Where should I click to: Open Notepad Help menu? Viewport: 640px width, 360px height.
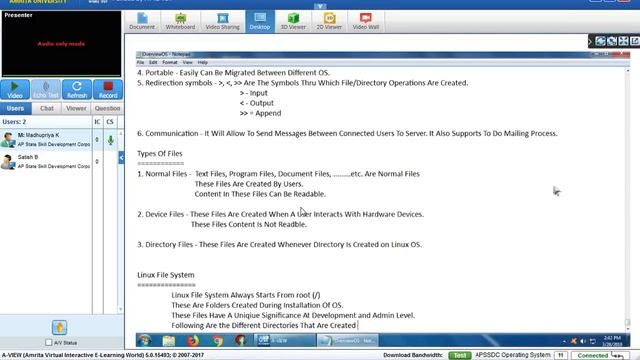(x=202, y=62)
